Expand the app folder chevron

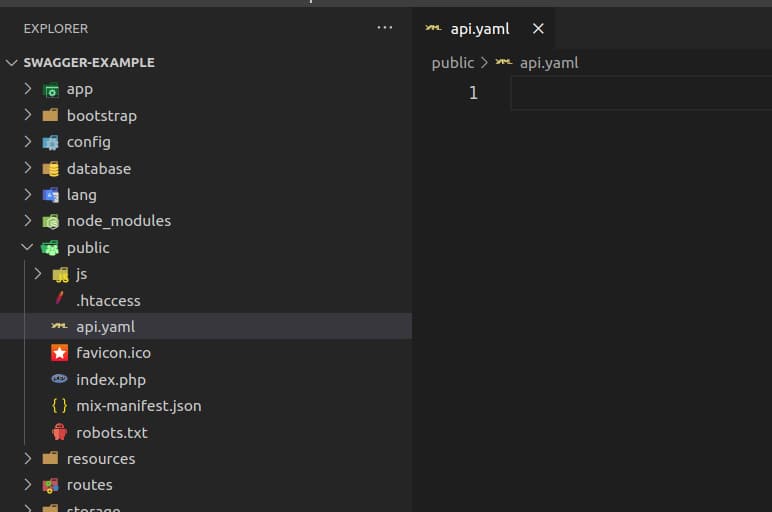click(x=28, y=89)
